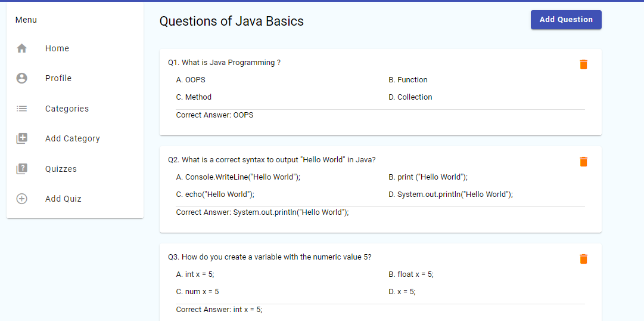The height and width of the screenshot is (321, 644).
Task: Click the Questions of Java Basics heading
Action: pos(232,21)
